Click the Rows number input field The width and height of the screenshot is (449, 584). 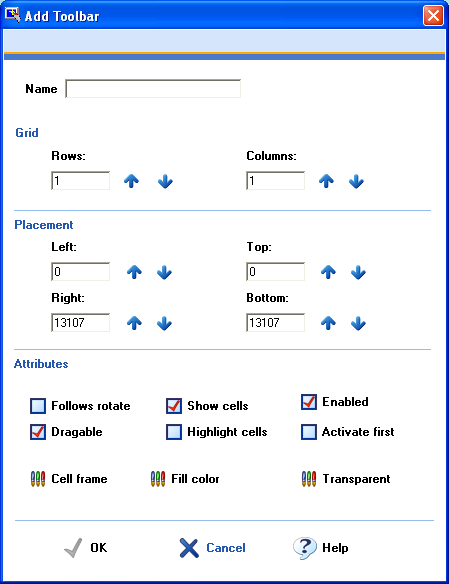point(80,181)
